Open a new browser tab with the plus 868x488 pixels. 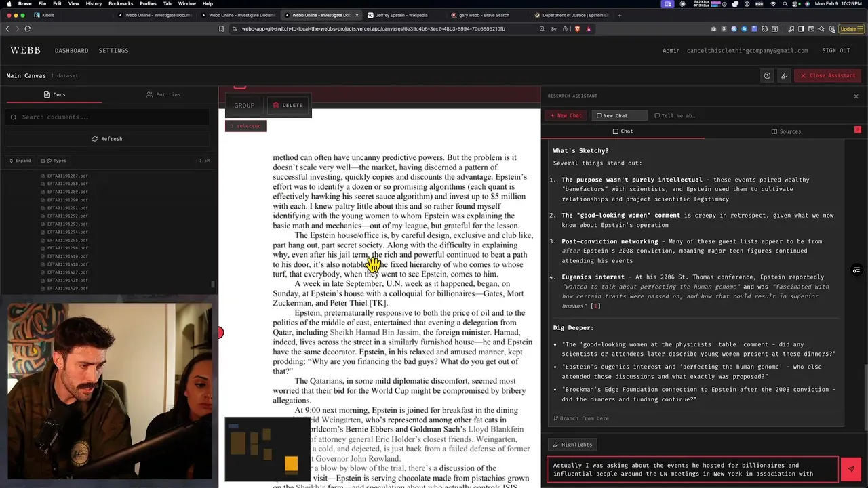(x=619, y=15)
